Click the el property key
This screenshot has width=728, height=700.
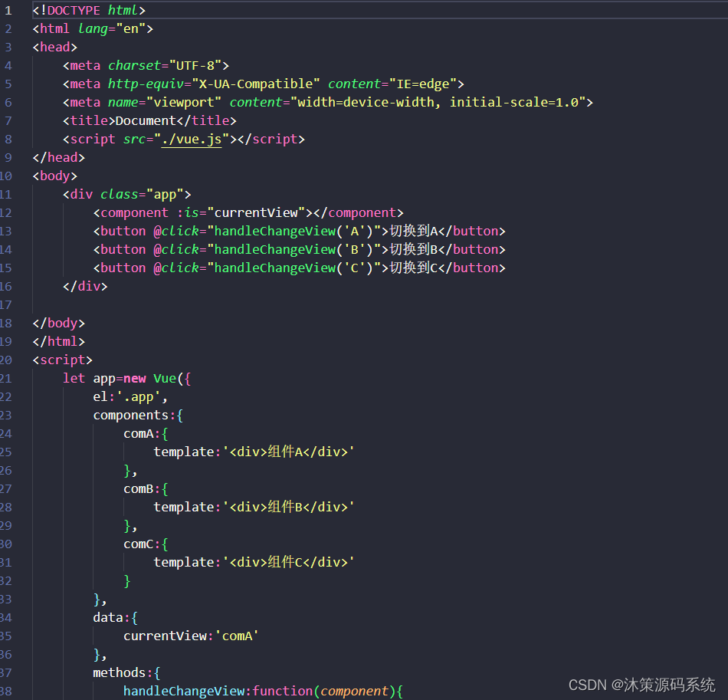point(100,396)
